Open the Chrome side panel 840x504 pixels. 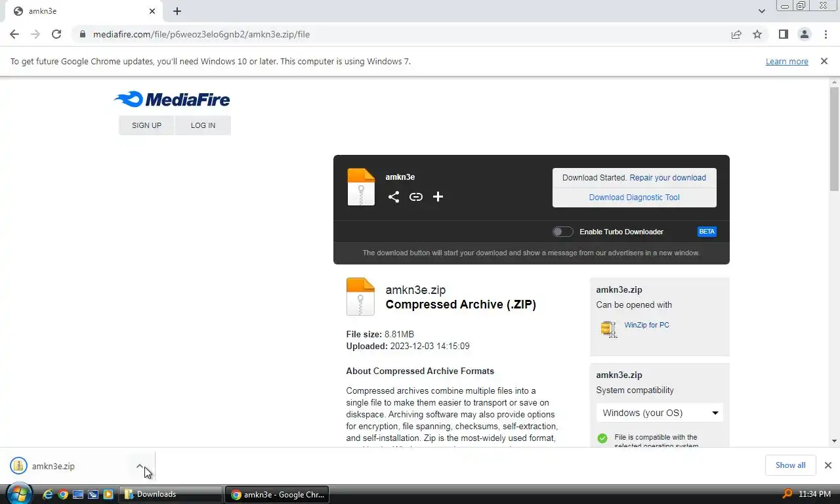[x=783, y=34]
